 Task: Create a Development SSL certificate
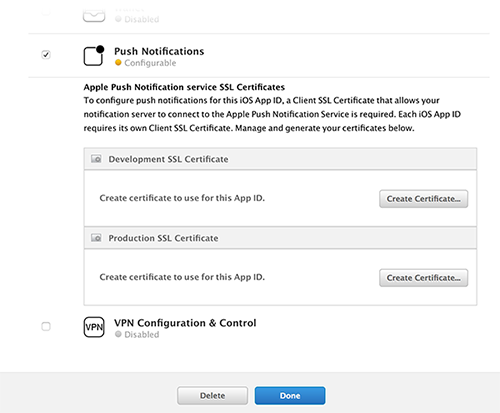423,199
